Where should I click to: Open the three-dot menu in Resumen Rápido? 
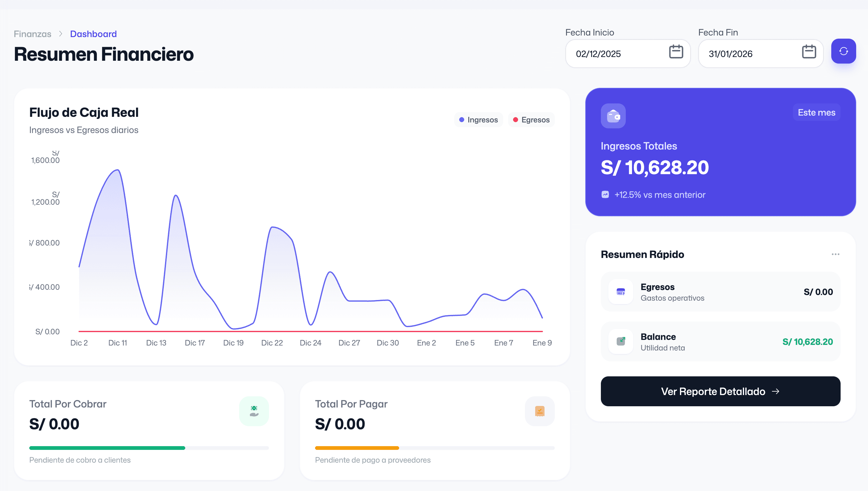[835, 254]
